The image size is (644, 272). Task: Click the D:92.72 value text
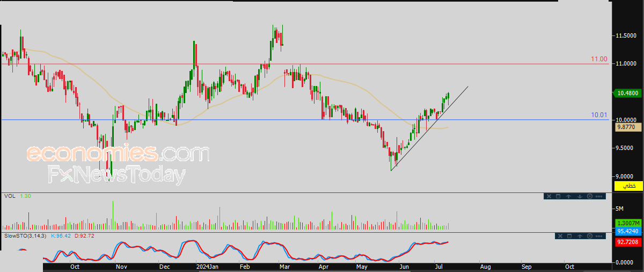(85, 236)
